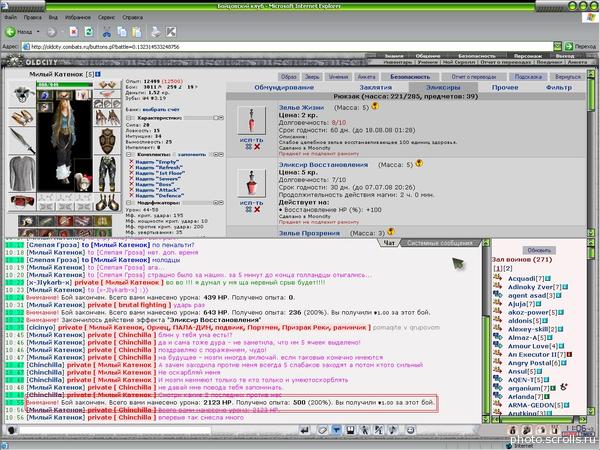Click the chat smiley face icon
This screenshot has height=450, width=600.
coord(410,430)
